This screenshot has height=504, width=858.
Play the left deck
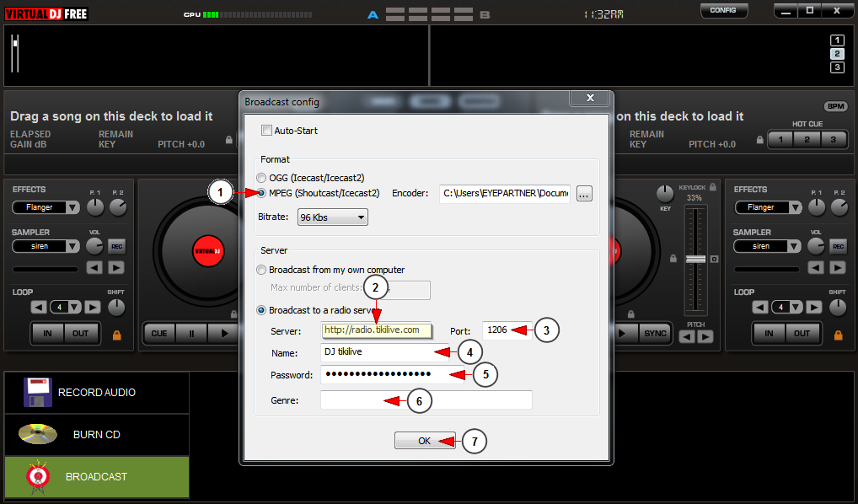coord(224,333)
